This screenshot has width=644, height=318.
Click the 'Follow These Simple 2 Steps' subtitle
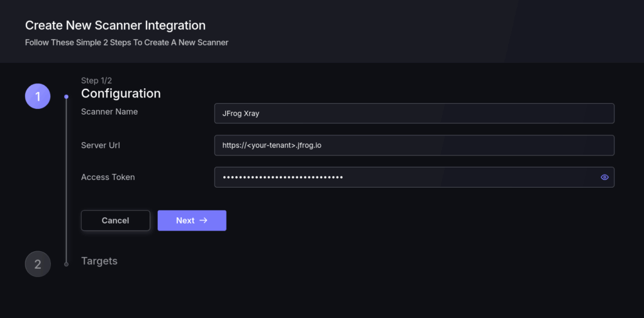coord(126,43)
